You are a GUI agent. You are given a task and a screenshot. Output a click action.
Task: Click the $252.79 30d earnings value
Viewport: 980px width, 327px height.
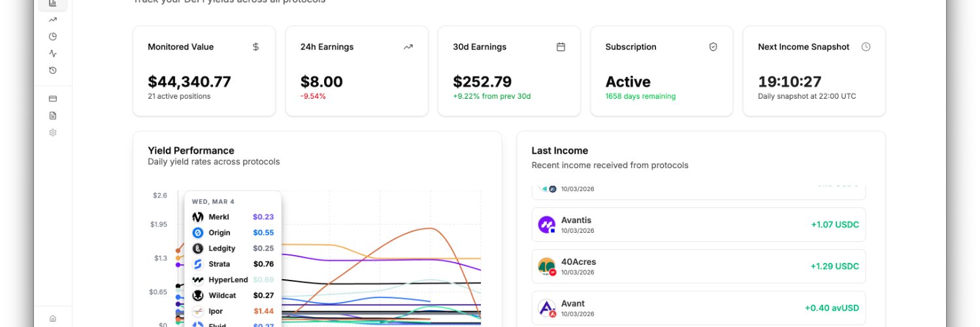coord(482,82)
